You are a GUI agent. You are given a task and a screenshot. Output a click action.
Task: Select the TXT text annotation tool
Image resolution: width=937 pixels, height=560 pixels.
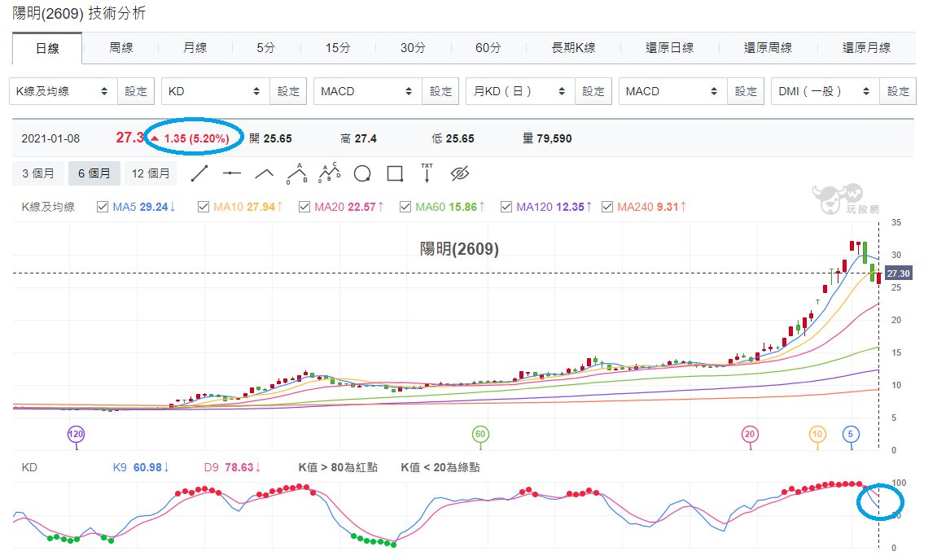pos(427,173)
